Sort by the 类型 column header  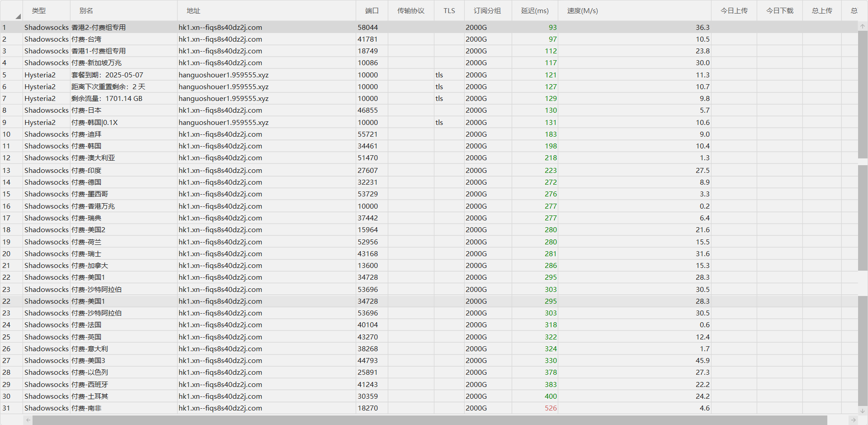click(46, 10)
